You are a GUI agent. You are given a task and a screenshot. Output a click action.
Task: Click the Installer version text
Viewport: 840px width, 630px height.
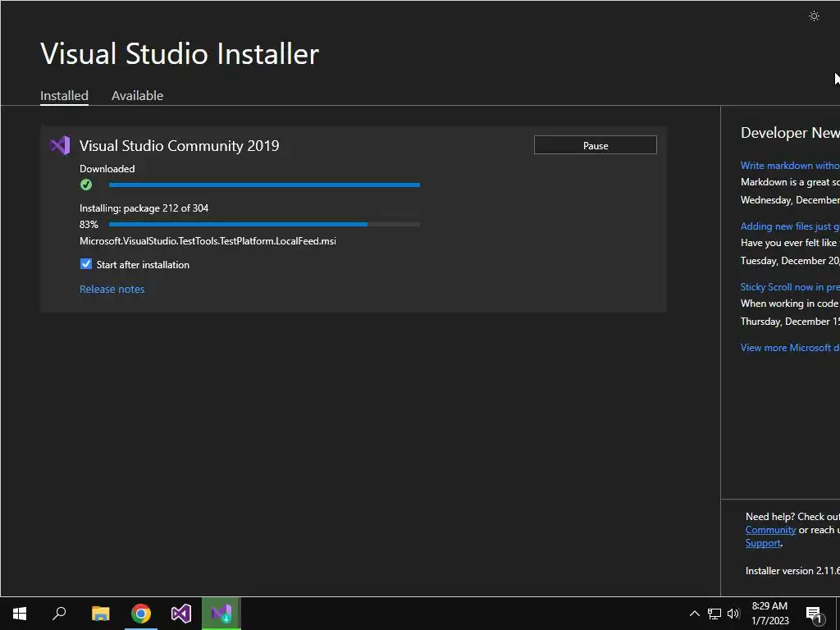pos(793,571)
